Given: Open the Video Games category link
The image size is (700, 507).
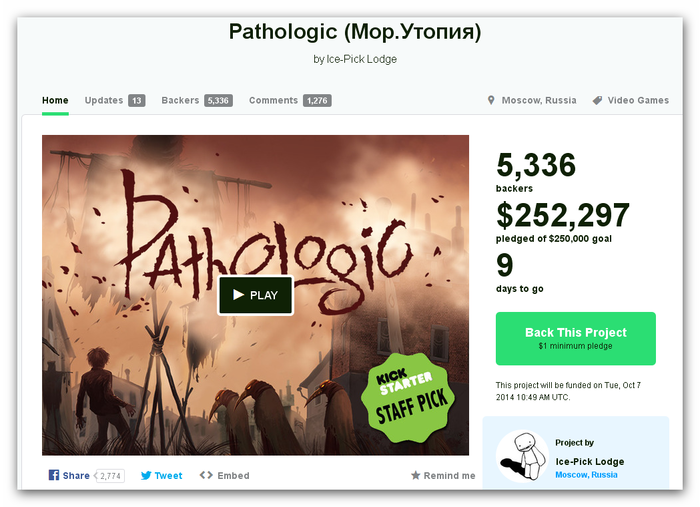Looking at the screenshot, I should pos(638,100).
